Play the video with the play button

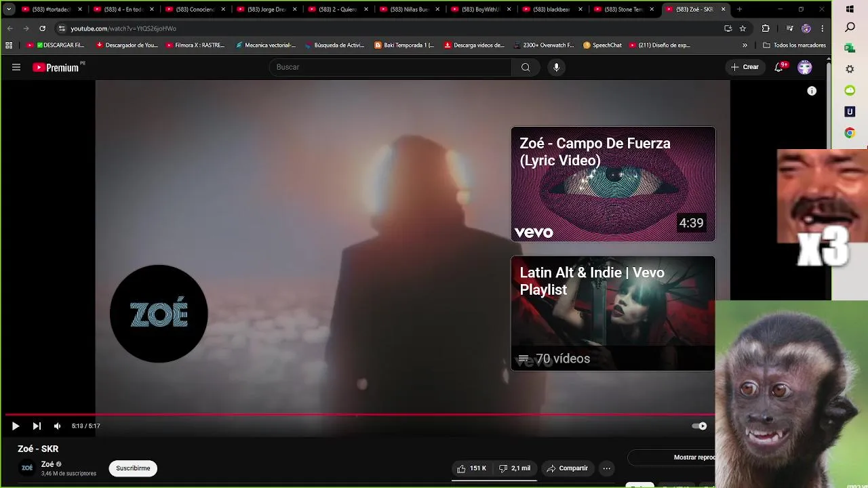(16, 426)
